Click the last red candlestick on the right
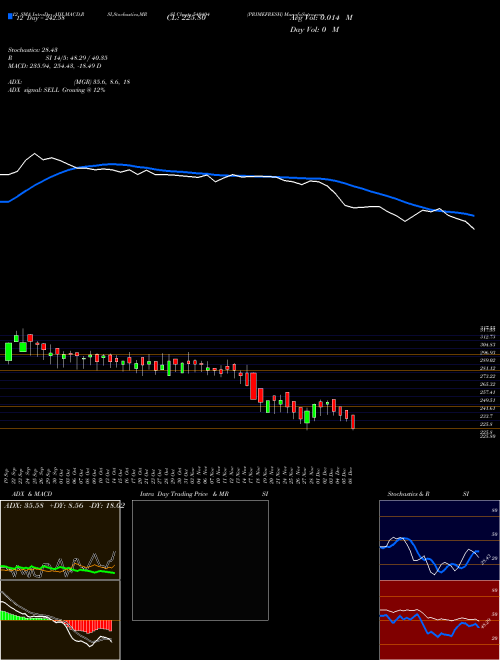The image size is (500, 660). [x=353, y=422]
